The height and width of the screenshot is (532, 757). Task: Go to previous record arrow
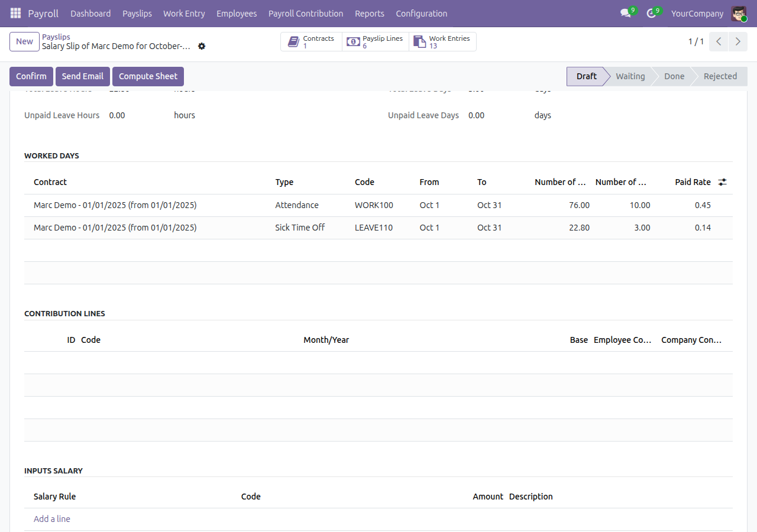(x=719, y=41)
